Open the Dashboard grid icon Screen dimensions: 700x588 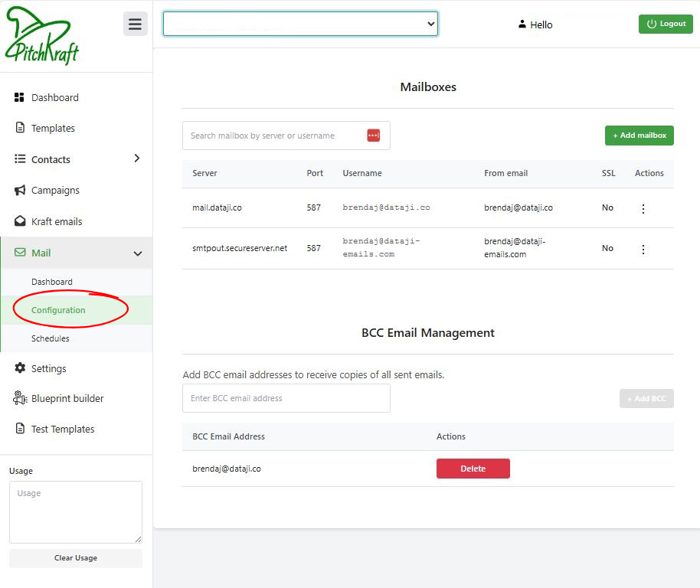(x=20, y=97)
